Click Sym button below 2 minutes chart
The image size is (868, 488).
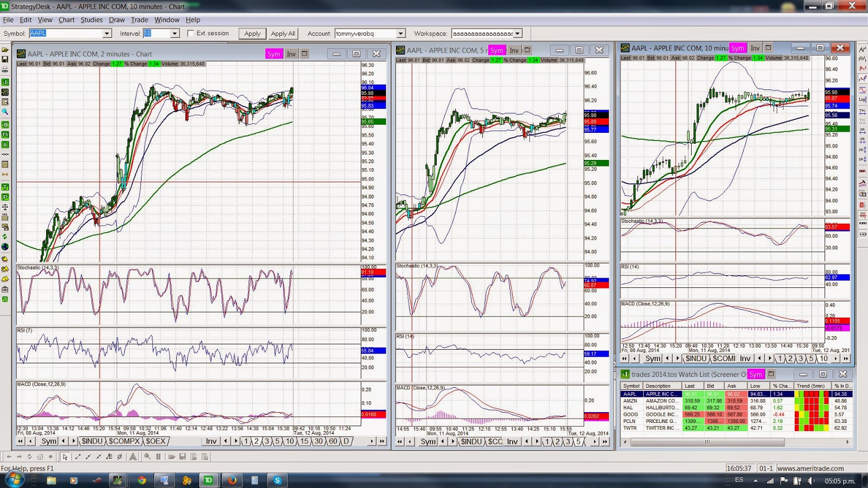49,441
